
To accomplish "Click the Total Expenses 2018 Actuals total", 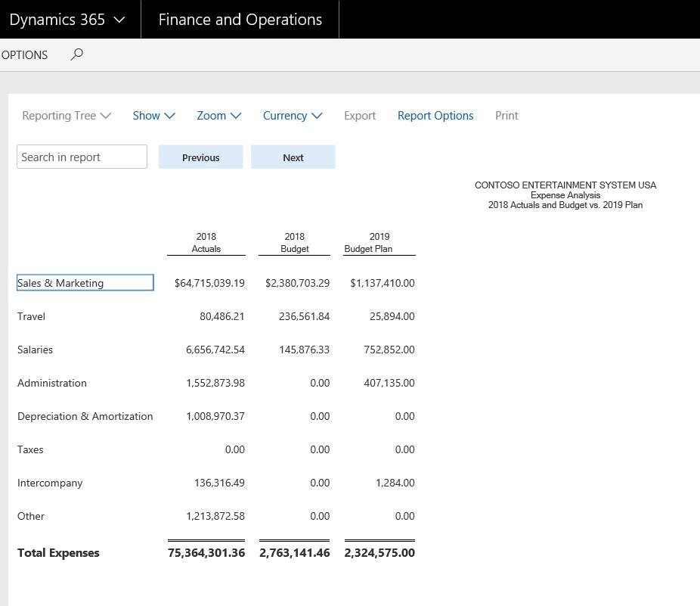I will (206, 553).
